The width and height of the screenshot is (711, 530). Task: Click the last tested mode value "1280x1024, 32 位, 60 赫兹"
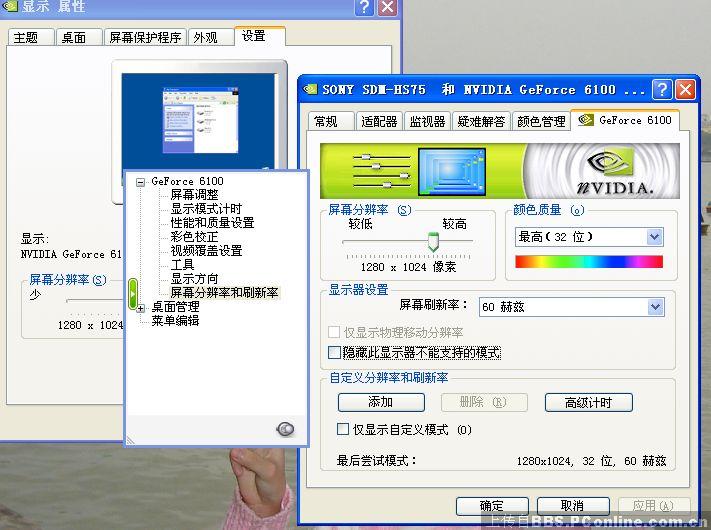[591, 461]
